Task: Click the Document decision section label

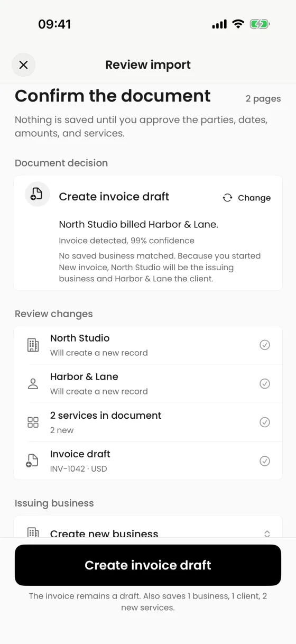Action: click(61, 163)
